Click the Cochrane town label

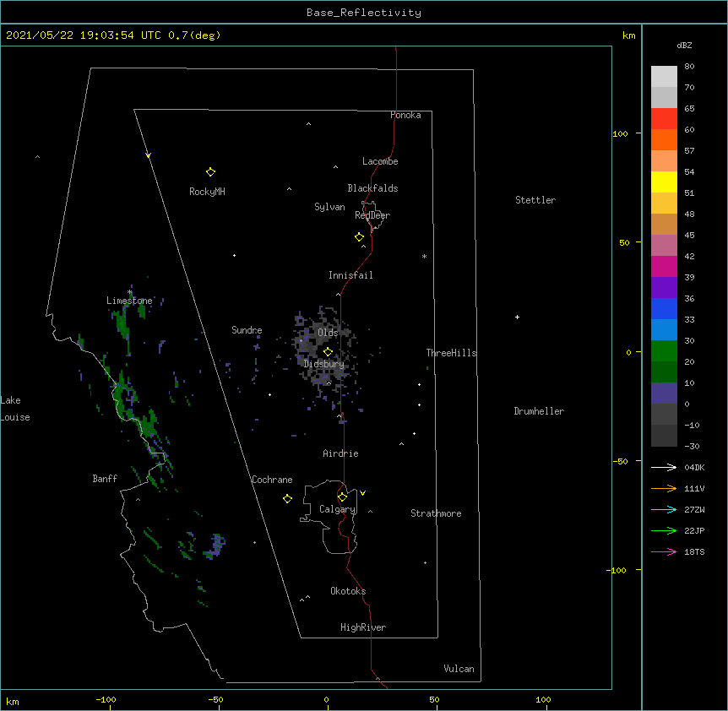[x=272, y=480]
